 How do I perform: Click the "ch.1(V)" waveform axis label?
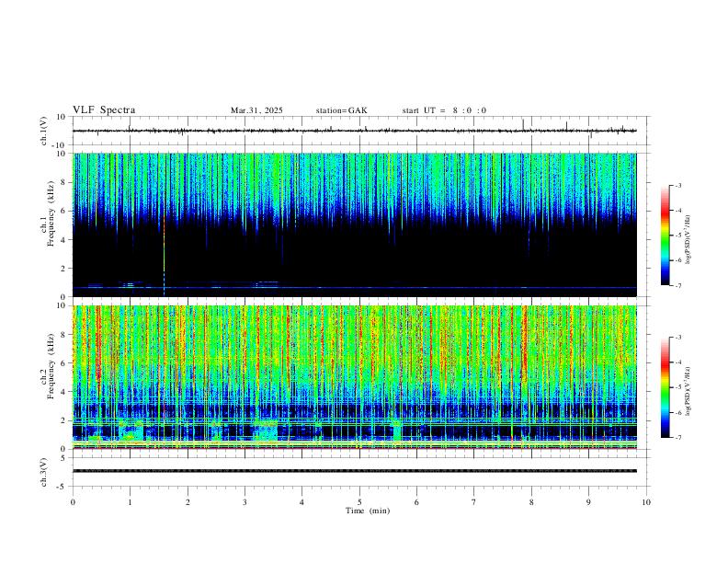44,131
